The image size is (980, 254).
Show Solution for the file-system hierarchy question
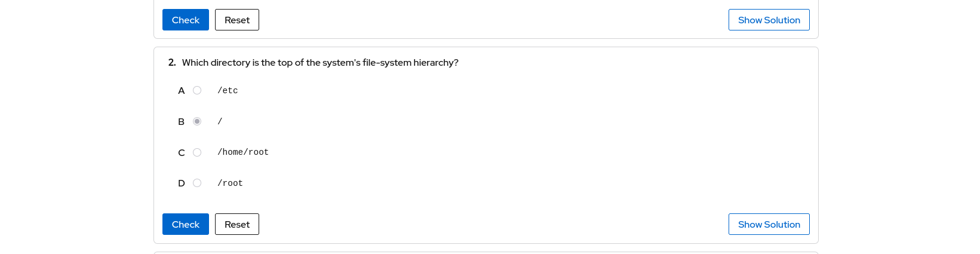point(769,224)
